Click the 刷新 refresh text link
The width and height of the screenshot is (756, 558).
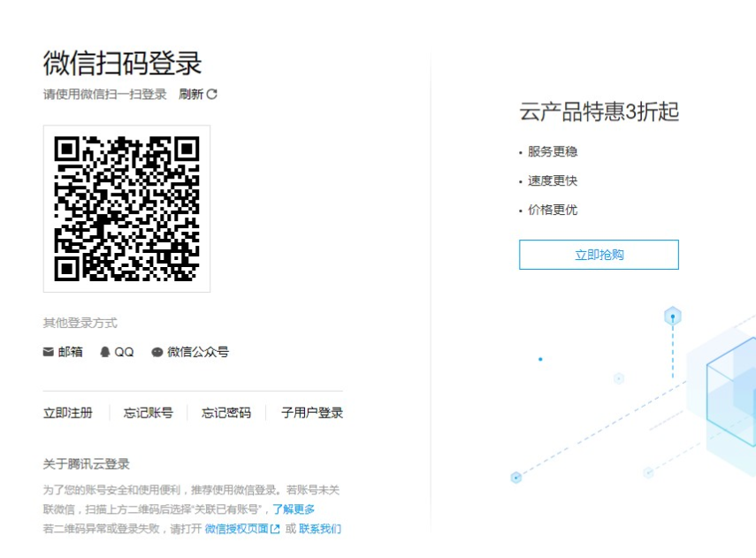(191, 94)
